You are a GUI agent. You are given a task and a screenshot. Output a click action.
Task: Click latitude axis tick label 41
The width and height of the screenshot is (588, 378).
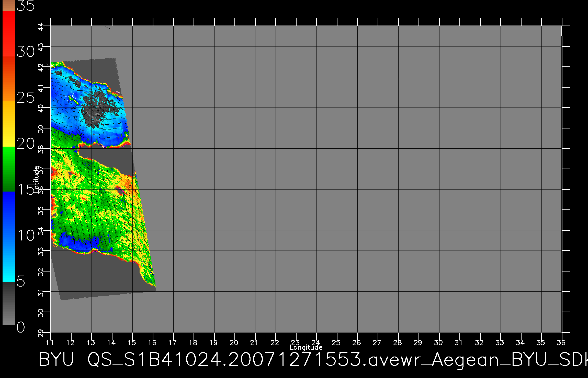pos(41,88)
